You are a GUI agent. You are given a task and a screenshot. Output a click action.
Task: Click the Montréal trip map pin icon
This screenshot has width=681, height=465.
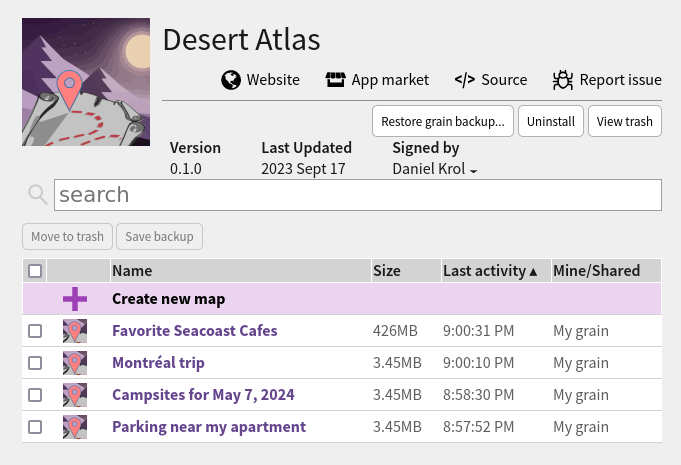click(75, 363)
